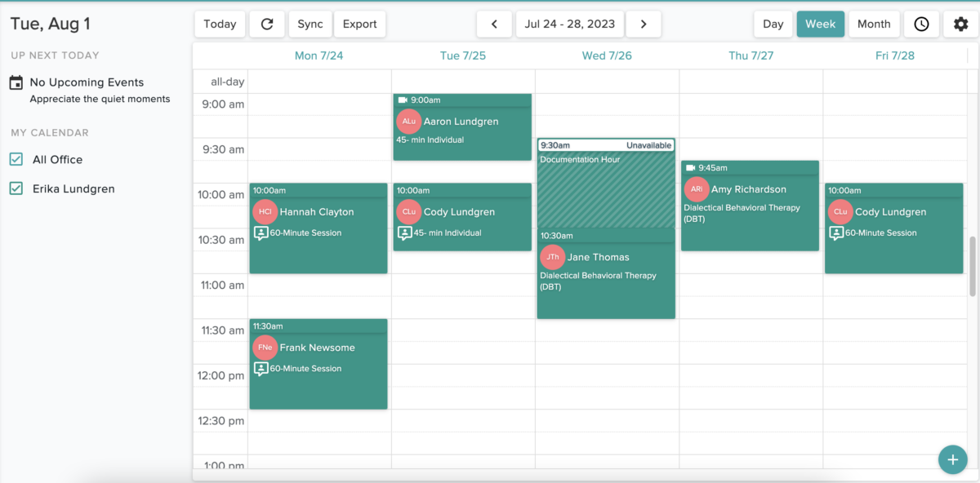This screenshot has width=980, height=483.
Task: Click Aaron Lundgren's video camera icon
Action: [402, 100]
